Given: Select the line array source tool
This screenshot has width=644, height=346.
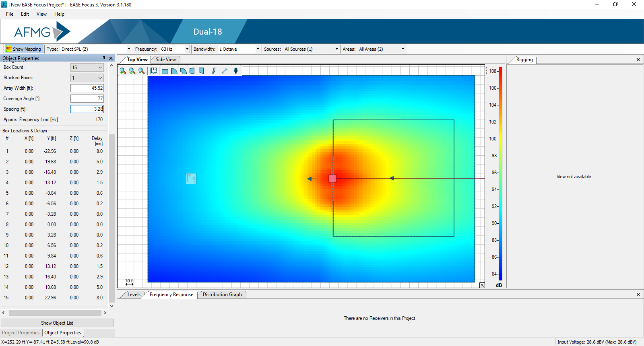Looking at the screenshot, I should pos(214,71).
